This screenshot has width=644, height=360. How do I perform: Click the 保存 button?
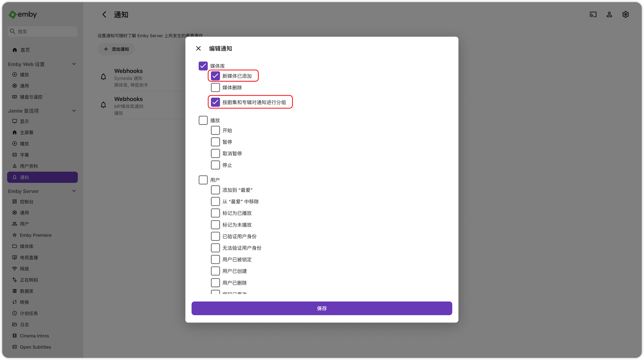pos(322,308)
